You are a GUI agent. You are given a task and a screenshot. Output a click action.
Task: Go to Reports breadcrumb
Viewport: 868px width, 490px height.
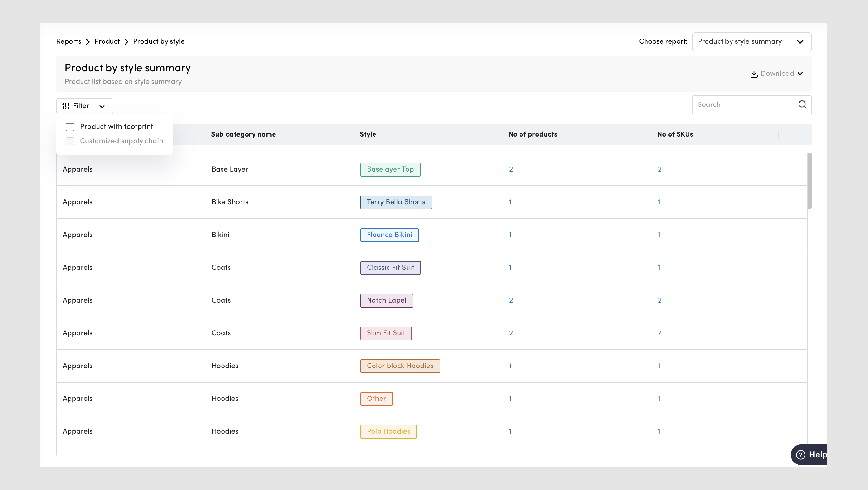click(x=69, y=41)
